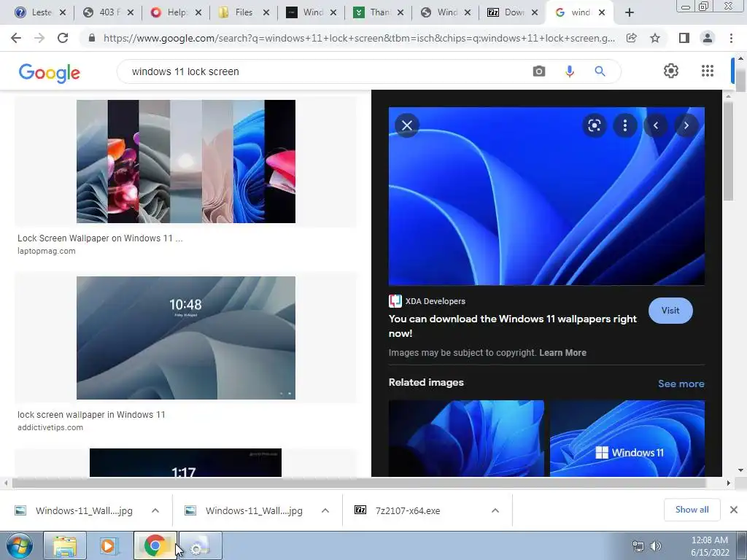The height and width of the screenshot is (560, 747).
Task: Click the 1:17 dark lock screen thumbnail
Action: (x=185, y=462)
